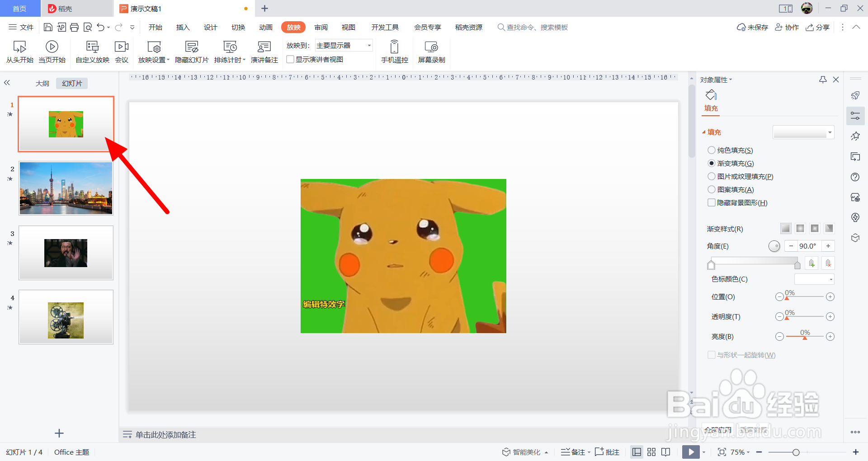Undo the last action
Image resolution: width=868 pixels, height=461 pixels.
pyautogui.click(x=101, y=27)
